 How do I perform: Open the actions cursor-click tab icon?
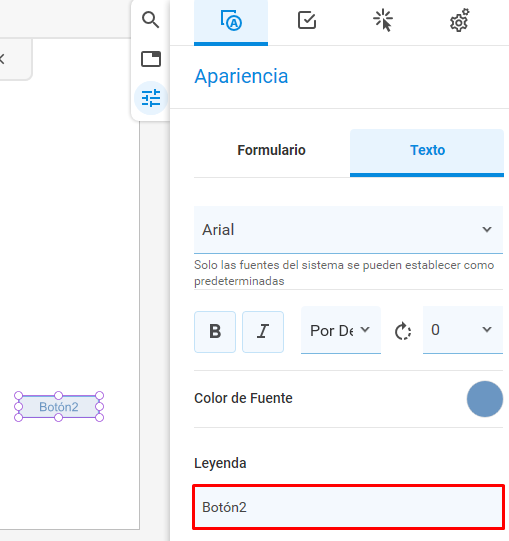pos(383,21)
